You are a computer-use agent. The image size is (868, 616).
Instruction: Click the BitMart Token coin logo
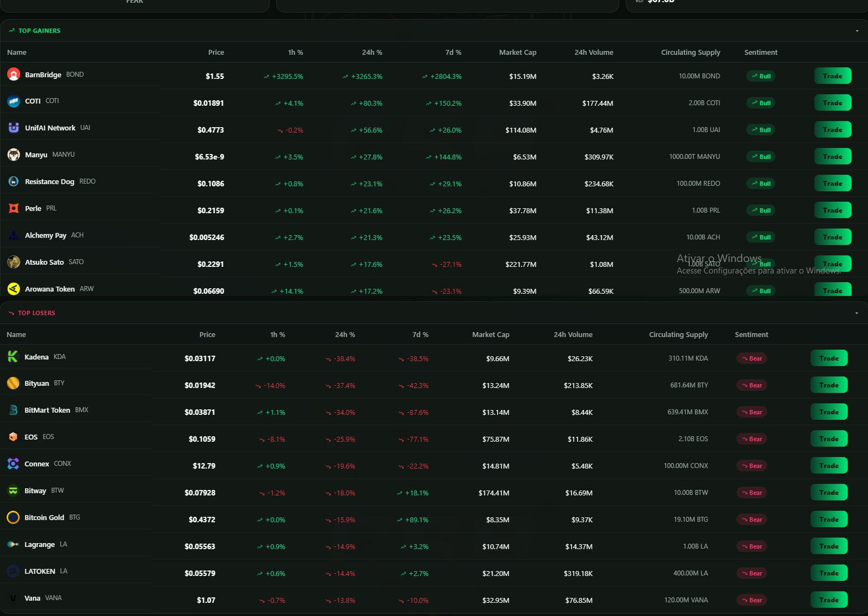click(13, 410)
